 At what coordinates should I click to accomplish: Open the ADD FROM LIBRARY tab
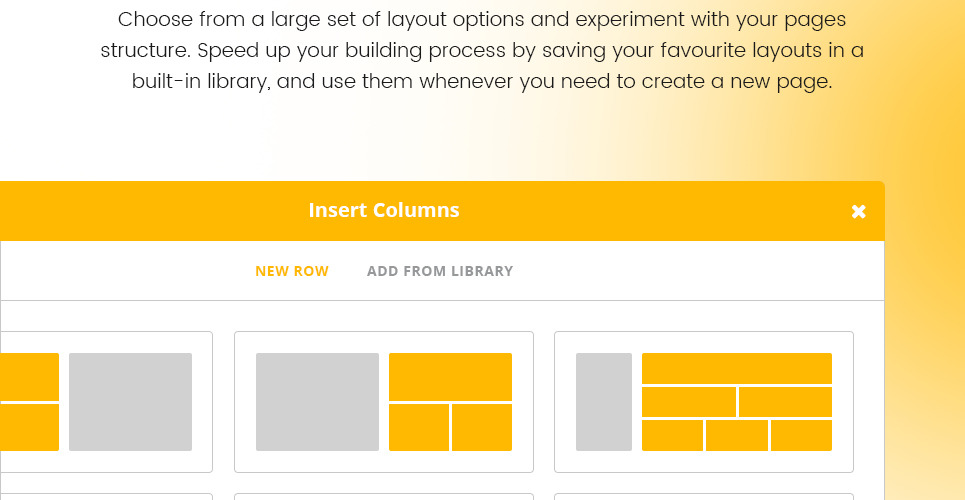(x=440, y=271)
